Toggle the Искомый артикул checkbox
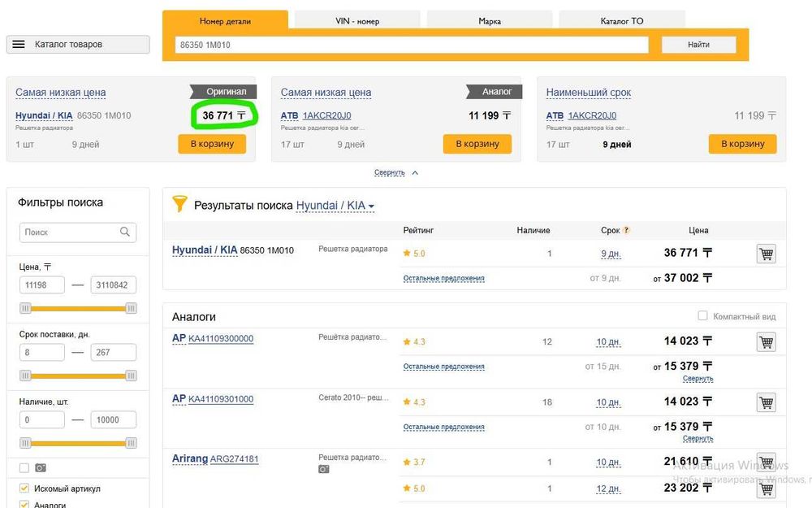 tap(24, 488)
